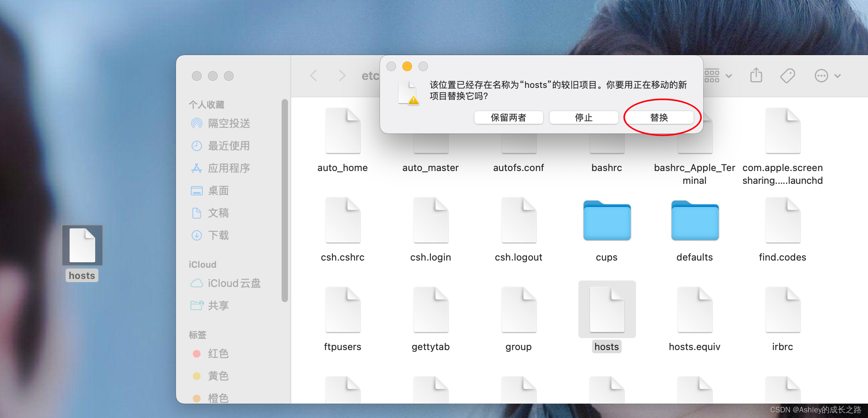Click the 保留两者 button

point(508,117)
